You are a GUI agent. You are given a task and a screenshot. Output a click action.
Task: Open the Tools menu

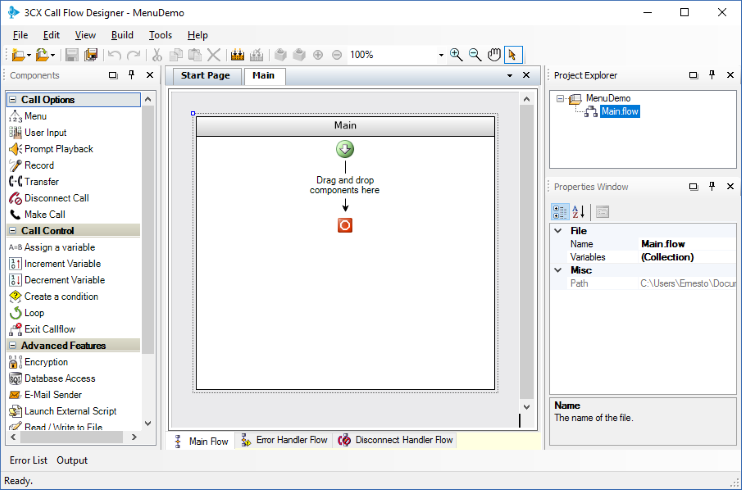coord(160,35)
